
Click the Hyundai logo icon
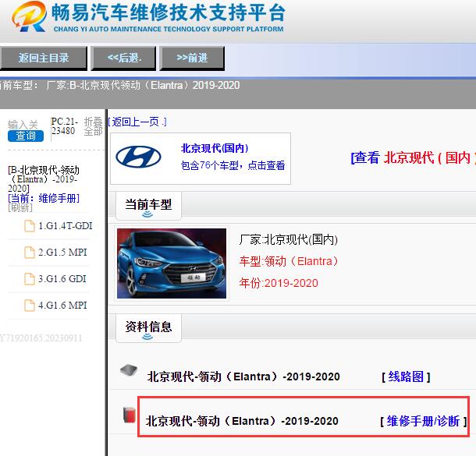point(138,157)
